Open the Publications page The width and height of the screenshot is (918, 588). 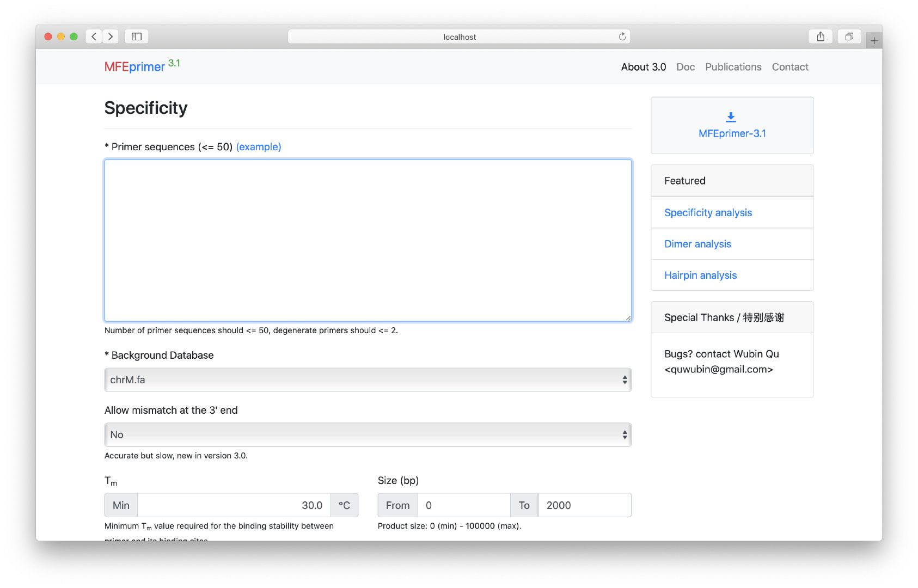(x=733, y=67)
